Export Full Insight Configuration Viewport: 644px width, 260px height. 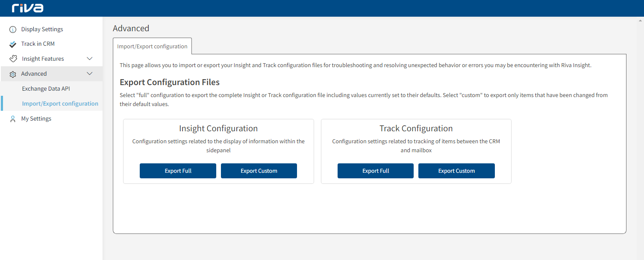click(x=178, y=171)
